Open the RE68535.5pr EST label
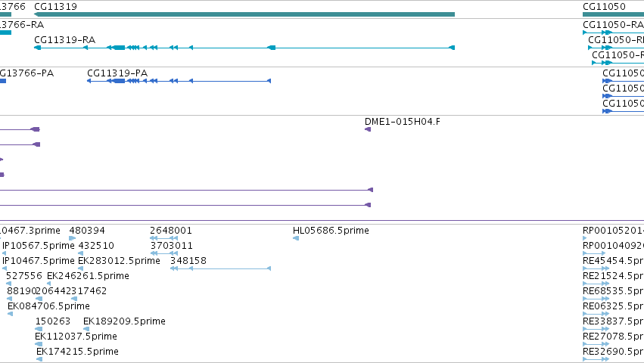644x363 pixels. point(613,291)
